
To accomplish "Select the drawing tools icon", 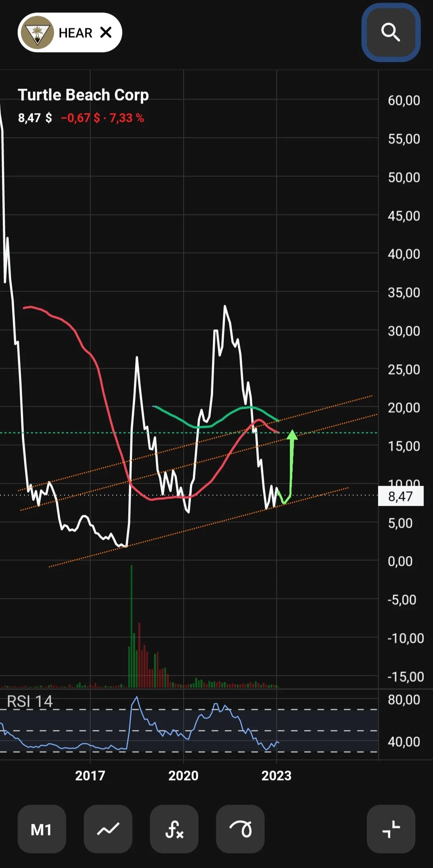I will tap(240, 829).
